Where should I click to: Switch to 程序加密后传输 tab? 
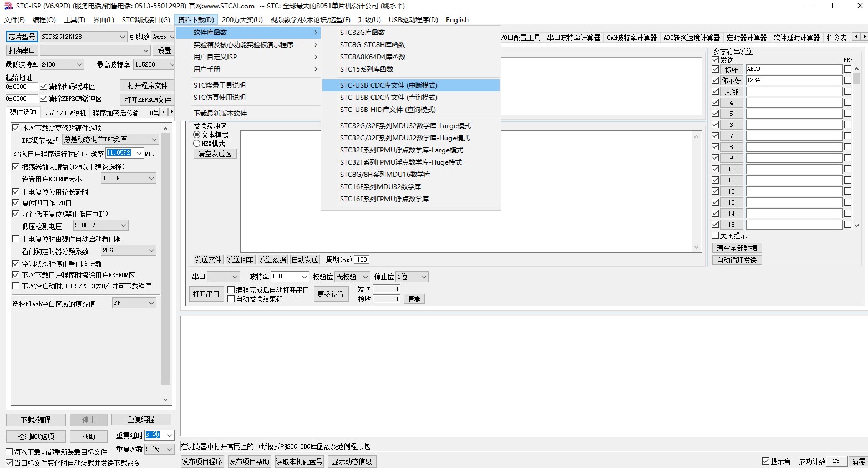pos(116,113)
